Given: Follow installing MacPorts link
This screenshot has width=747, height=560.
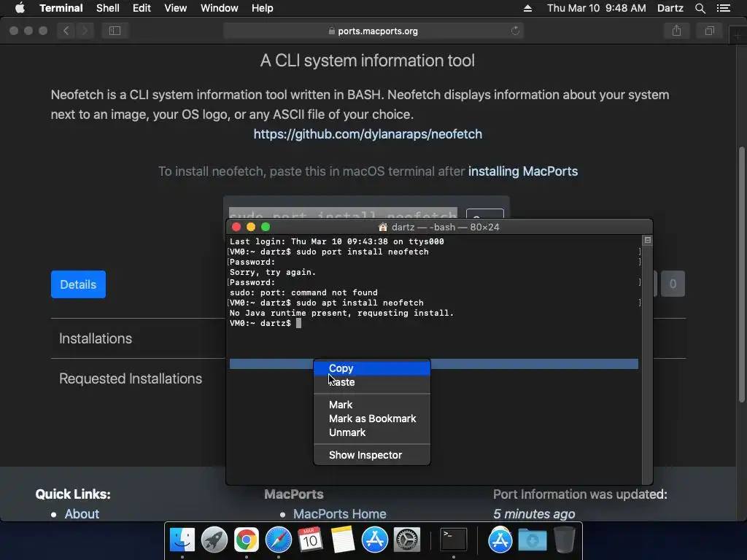Looking at the screenshot, I should click(523, 171).
